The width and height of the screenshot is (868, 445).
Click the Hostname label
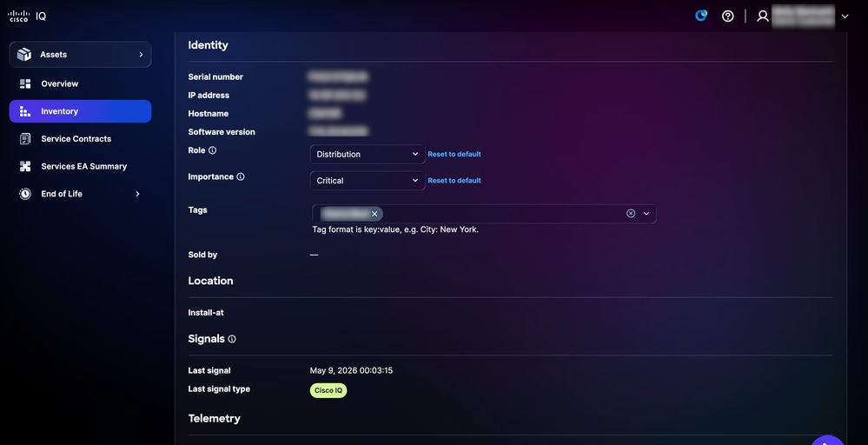(209, 114)
